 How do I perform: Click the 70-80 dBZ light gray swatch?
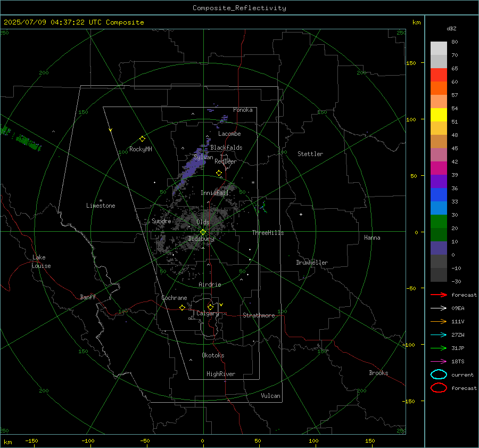[439, 48]
